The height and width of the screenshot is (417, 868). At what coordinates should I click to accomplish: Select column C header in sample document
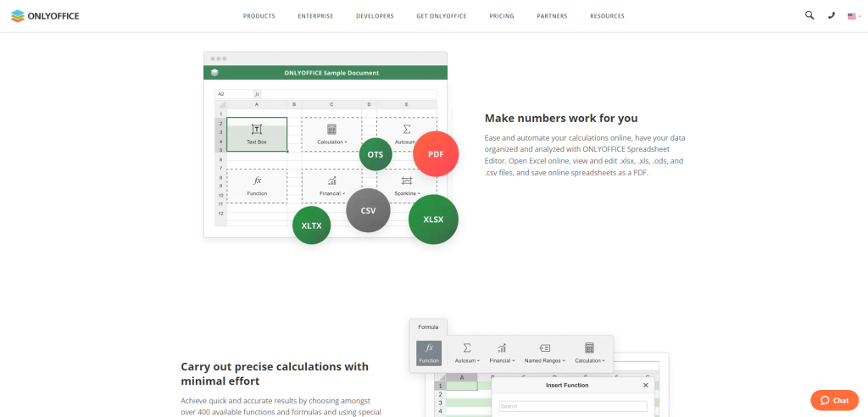coord(331,104)
